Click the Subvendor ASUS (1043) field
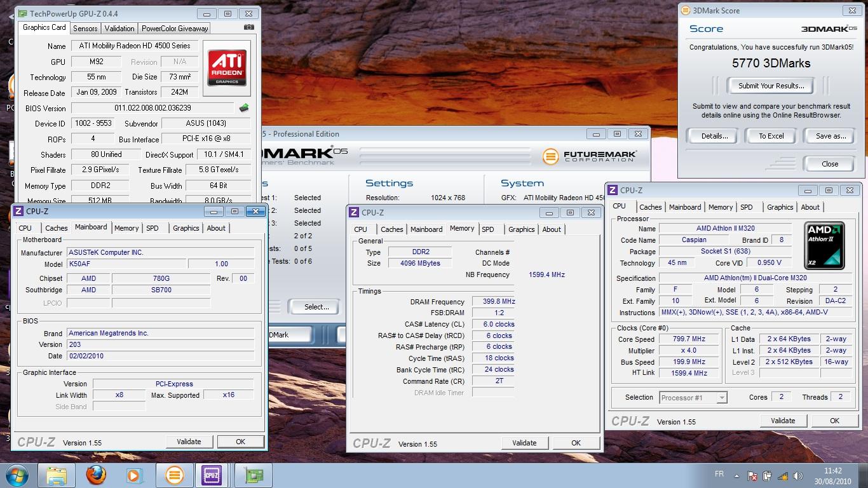The width and height of the screenshot is (868, 488). pyautogui.click(x=205, y=123)
